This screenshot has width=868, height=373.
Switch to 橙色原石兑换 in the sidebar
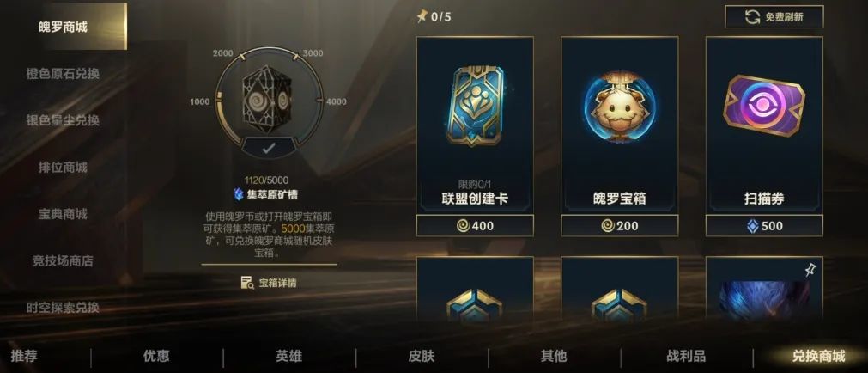(x=63, y=74)
